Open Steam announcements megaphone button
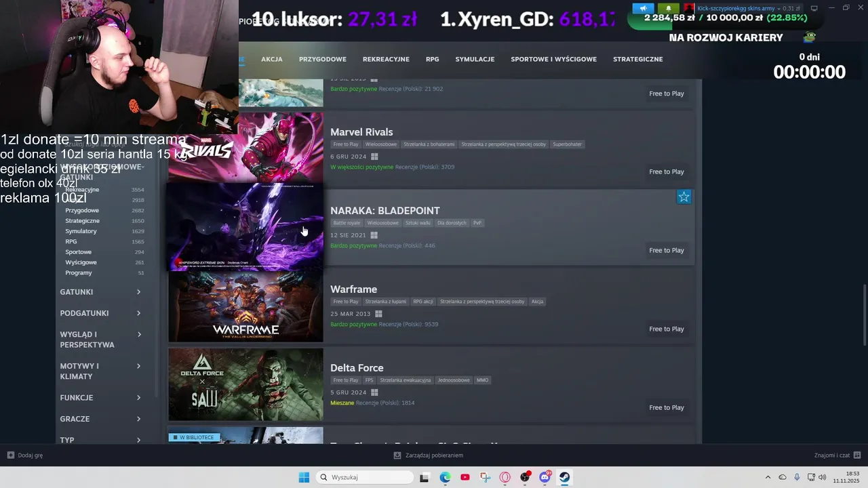 pos(643,8)
